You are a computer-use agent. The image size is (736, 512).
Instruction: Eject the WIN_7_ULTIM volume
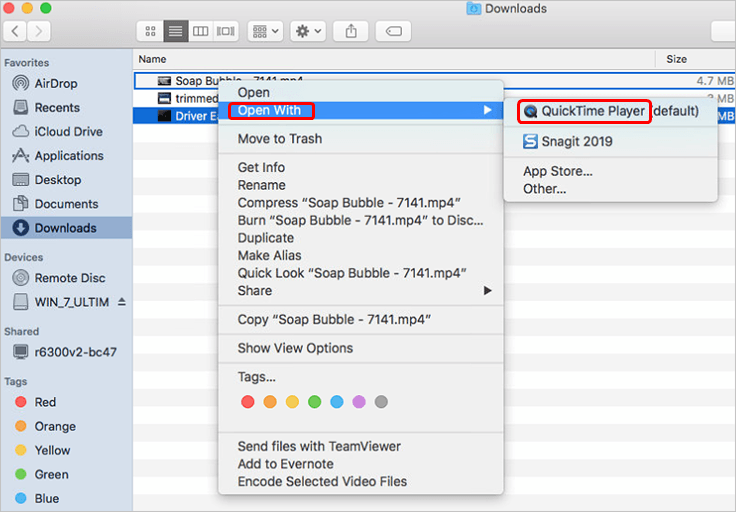pyautogui.click(x=122, y=302)
